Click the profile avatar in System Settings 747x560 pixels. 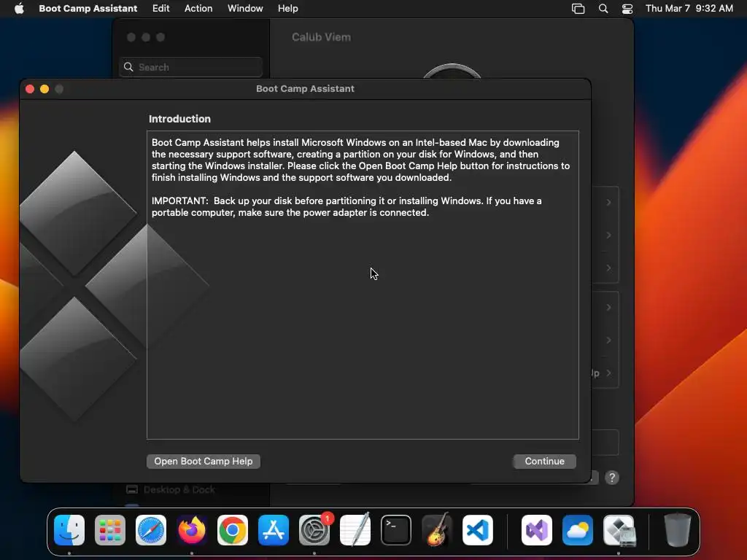(x=452, y=71)
